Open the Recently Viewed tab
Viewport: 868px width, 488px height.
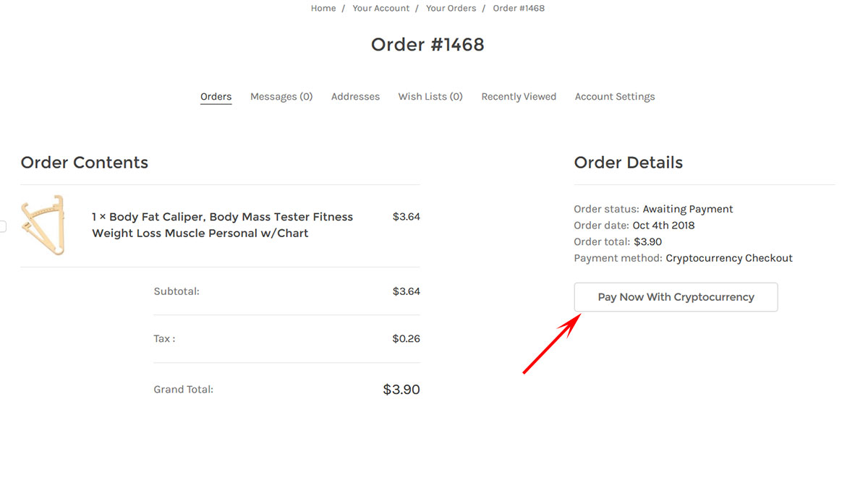519,97
